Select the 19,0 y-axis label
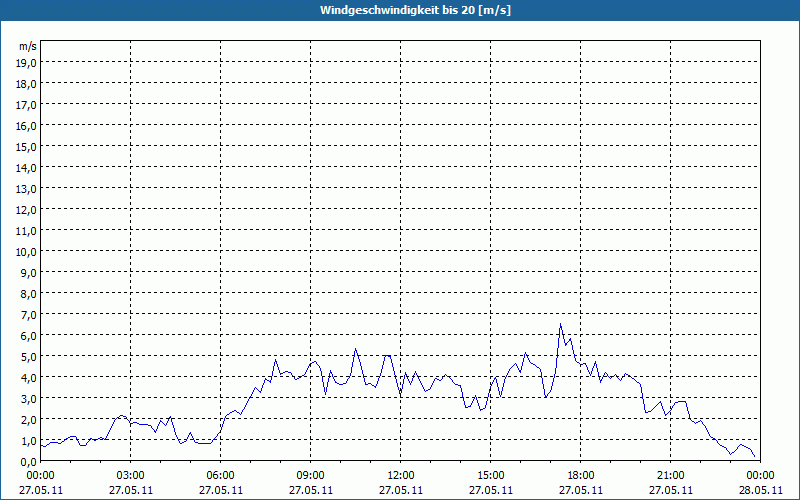 [x=28, y=63]
